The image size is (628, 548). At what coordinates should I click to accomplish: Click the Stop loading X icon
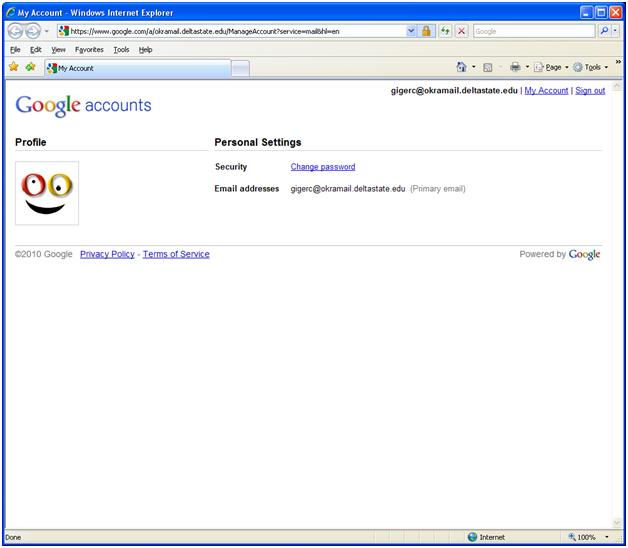click(462, 31)
